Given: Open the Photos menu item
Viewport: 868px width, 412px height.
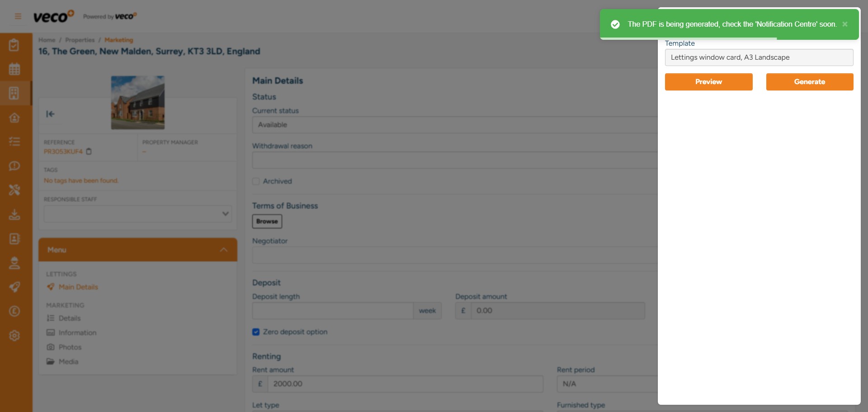Looking at the screenshot, I should (x=70, y=347).
